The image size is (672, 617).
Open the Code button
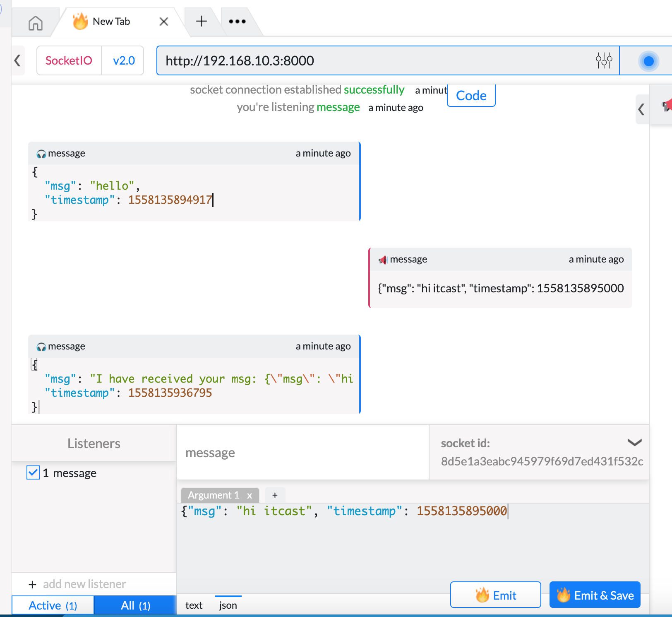pos(471,96)
